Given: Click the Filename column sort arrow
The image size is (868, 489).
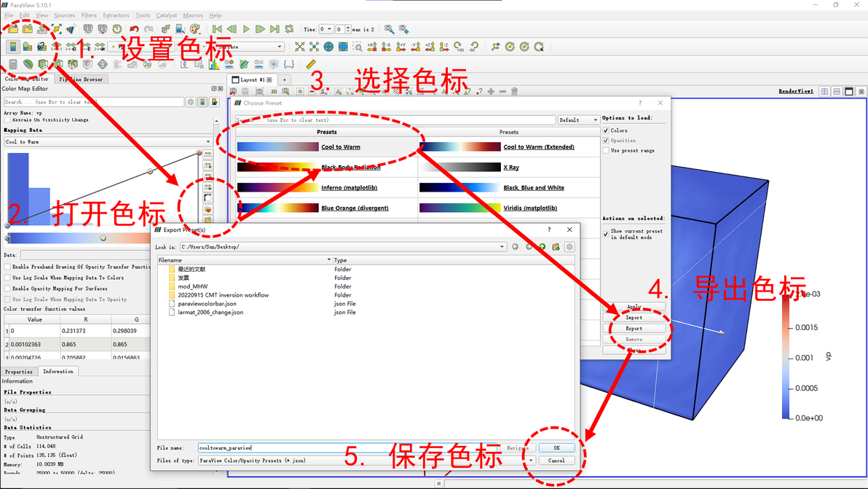Looking at the screenshot, I should coord(329,259).
